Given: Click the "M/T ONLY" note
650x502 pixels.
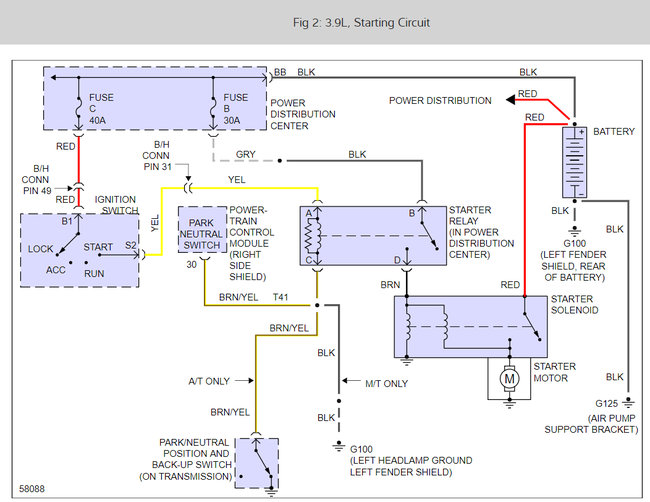Looking at the screenshot, I should [386, 383].
